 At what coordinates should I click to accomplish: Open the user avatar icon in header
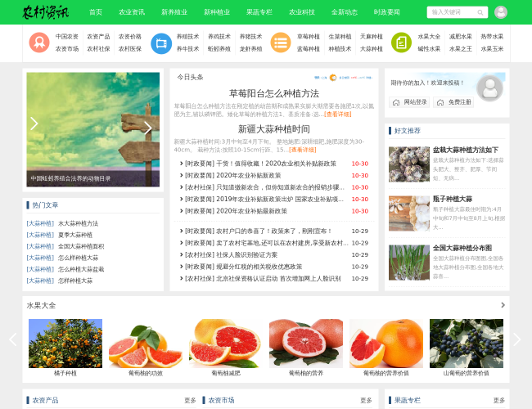pyautogui.click(x=501, y=12)
